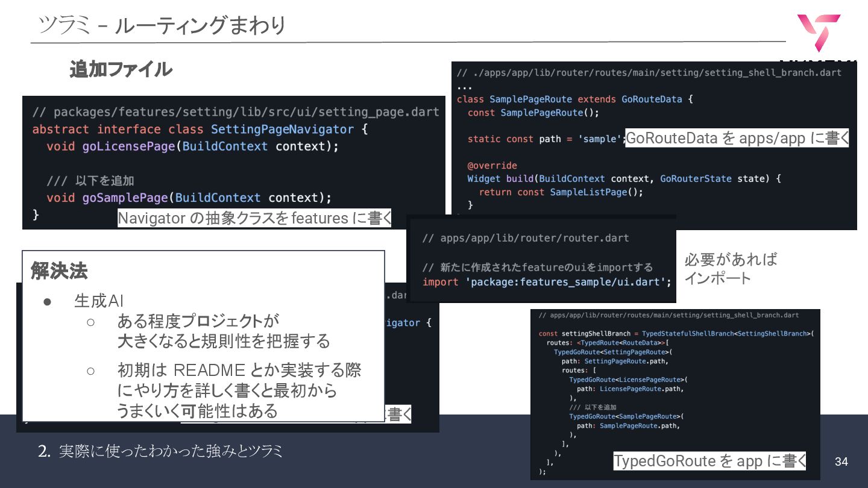Click the 'return const SampleListPage();' line
The image size is (868, 488).
[x=561, y=192]
